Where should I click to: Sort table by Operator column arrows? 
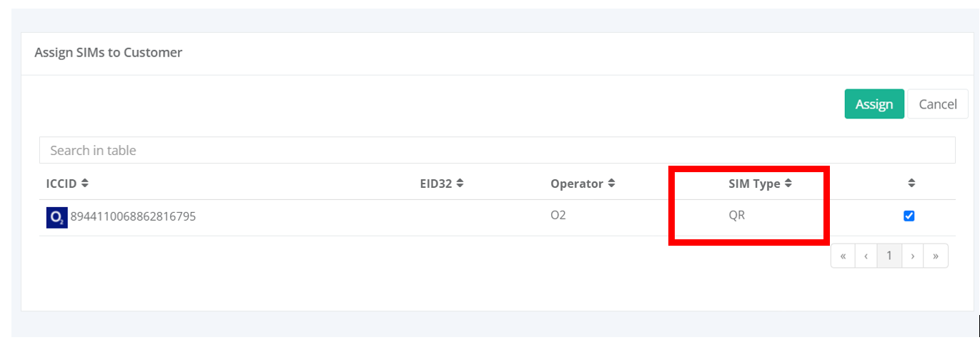coord(611,184)
